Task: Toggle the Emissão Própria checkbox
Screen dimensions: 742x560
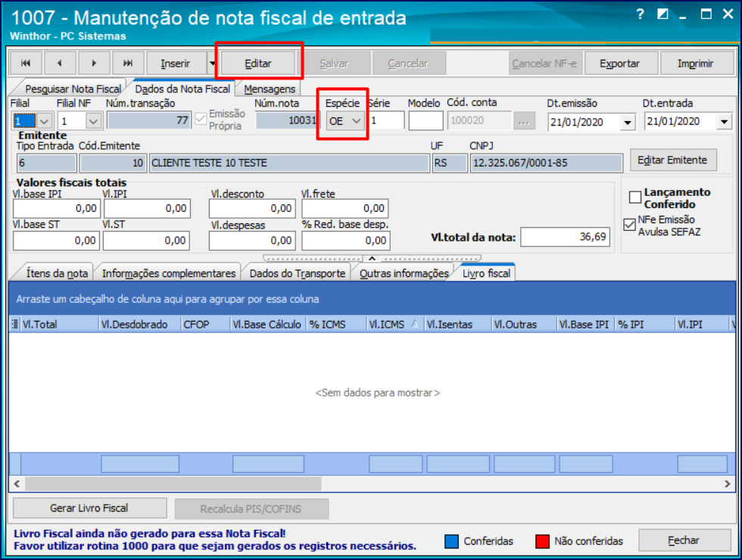Action: (201, 118)
